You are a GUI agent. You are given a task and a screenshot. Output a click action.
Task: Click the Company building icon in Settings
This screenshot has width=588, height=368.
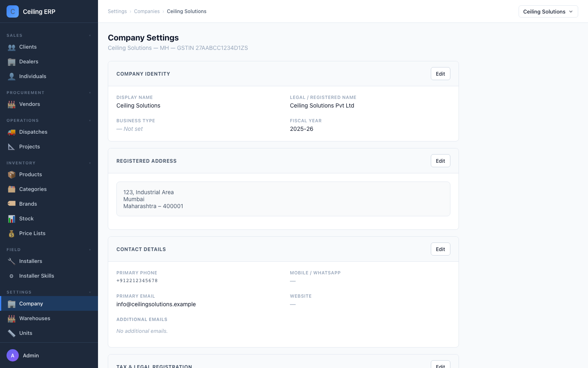pos(11,304)
